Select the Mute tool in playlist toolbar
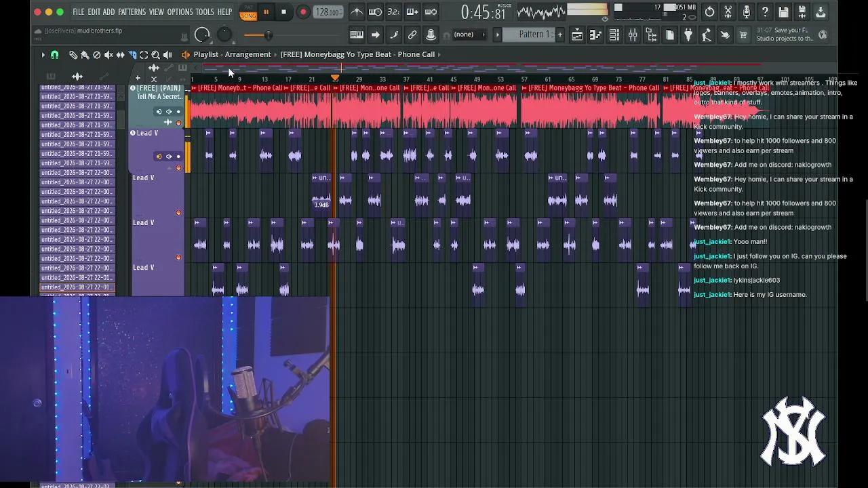Viewport: 868px width, 488px height. (x=108, y=55)
